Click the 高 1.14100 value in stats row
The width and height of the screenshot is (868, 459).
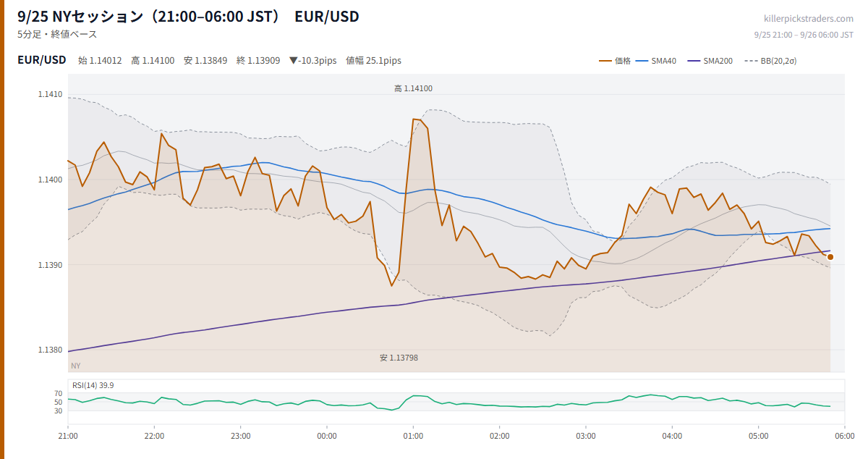tap(153, 61)
